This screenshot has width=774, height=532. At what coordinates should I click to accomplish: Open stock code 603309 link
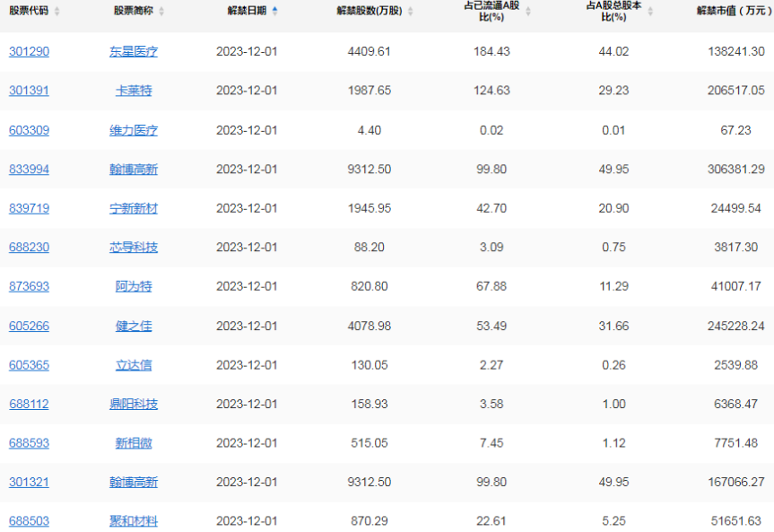[x=29, y=130]
